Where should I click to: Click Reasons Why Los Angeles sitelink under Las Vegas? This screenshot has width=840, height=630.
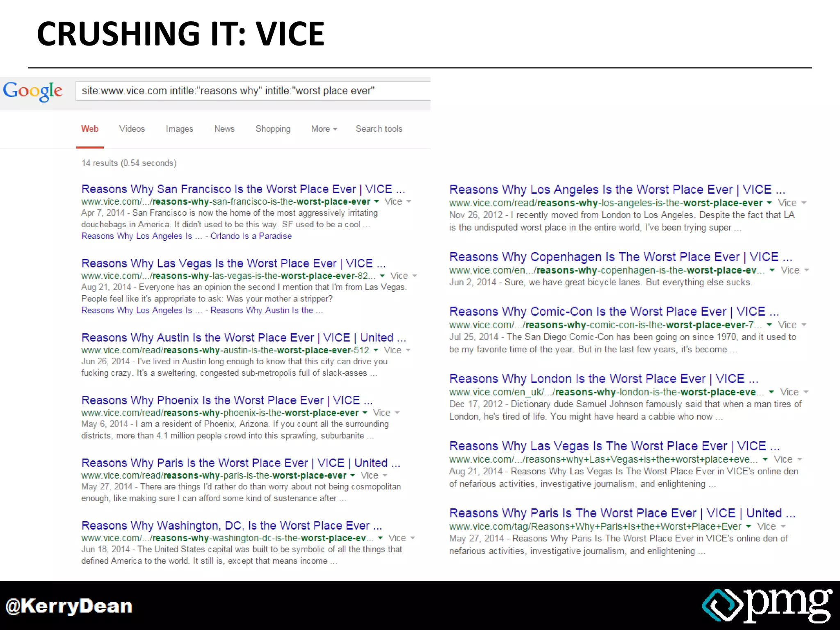[142, 310]
